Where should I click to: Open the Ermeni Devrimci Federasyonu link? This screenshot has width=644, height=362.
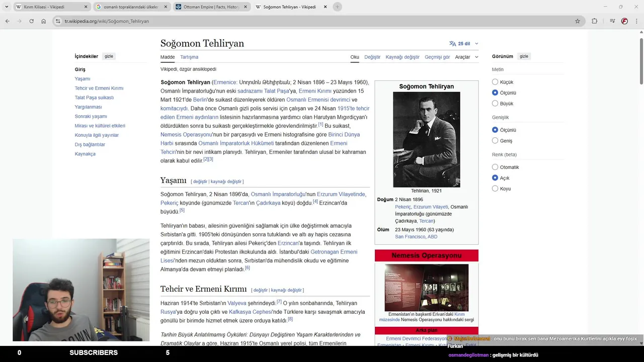[x=416, y=339]
